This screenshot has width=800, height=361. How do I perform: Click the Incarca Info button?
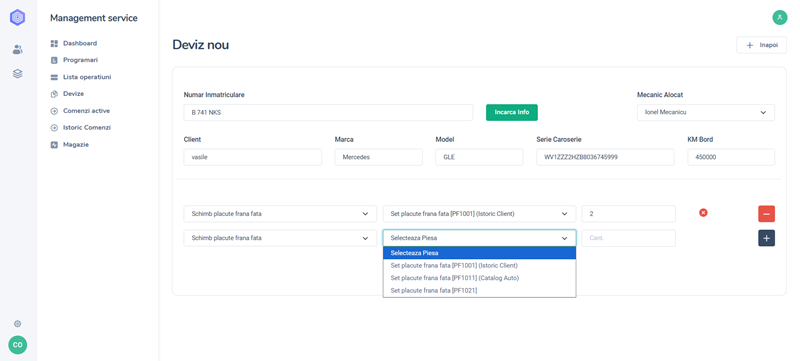coord(512,112)
